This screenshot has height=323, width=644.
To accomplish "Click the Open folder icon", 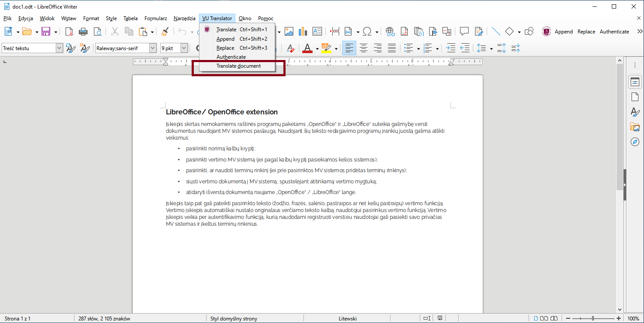I will point(27,31).
